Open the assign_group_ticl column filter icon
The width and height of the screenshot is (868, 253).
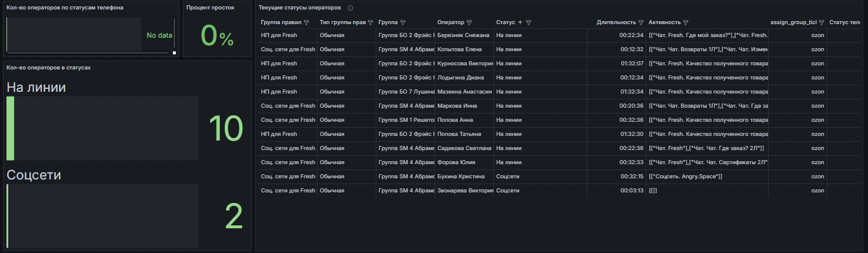tap(822, 23)
